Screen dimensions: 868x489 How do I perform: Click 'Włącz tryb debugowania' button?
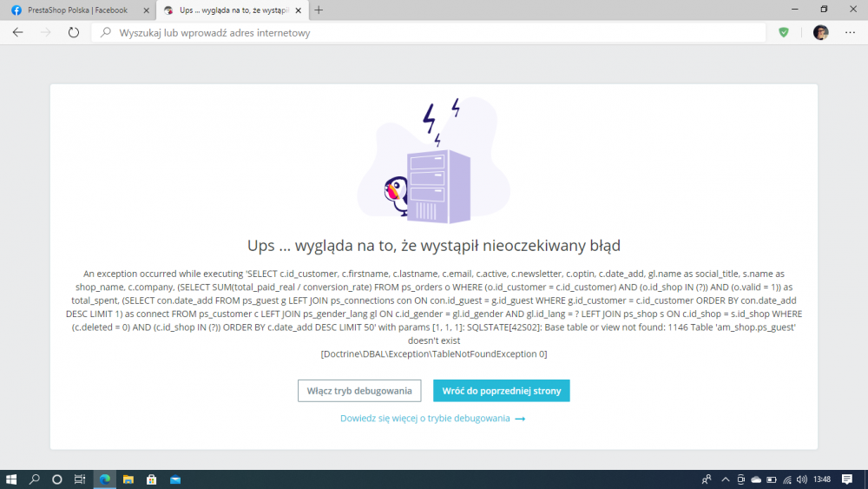pyautogui.click(x=359, y=391)
